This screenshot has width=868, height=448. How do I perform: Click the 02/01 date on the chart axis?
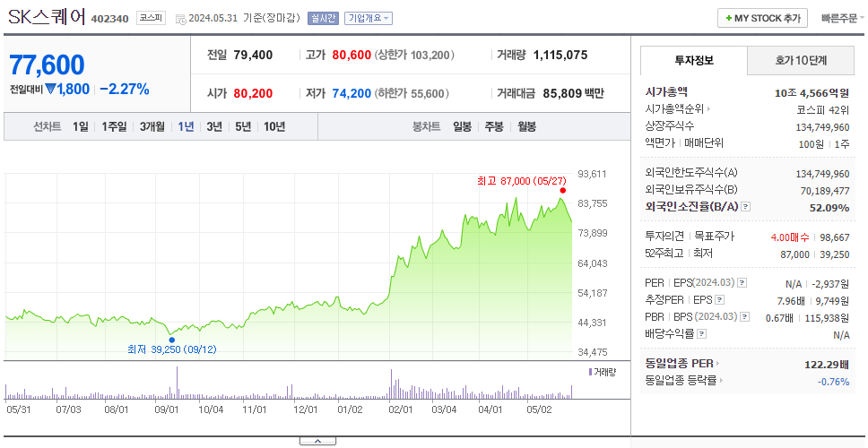(401, 409)
